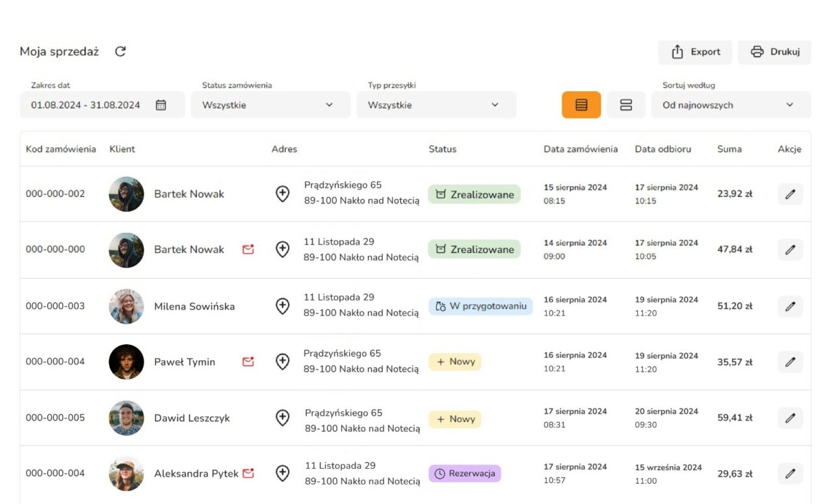The image size is (829, 504).
Task: Click red message icon beside Aleksandra Pytek
Action: 248,473
